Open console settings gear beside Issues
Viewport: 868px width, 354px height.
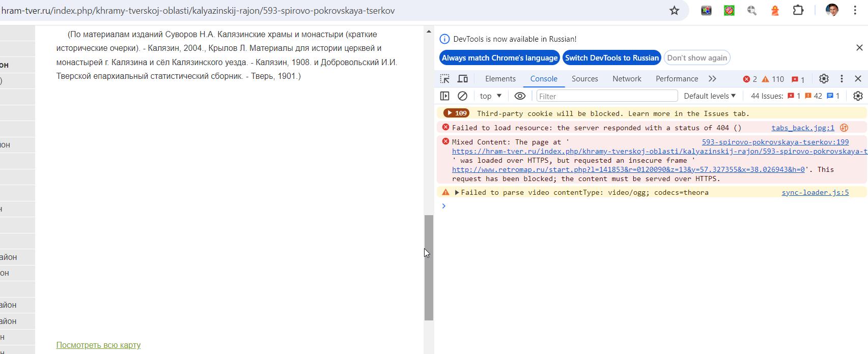[x=858, y=96]
